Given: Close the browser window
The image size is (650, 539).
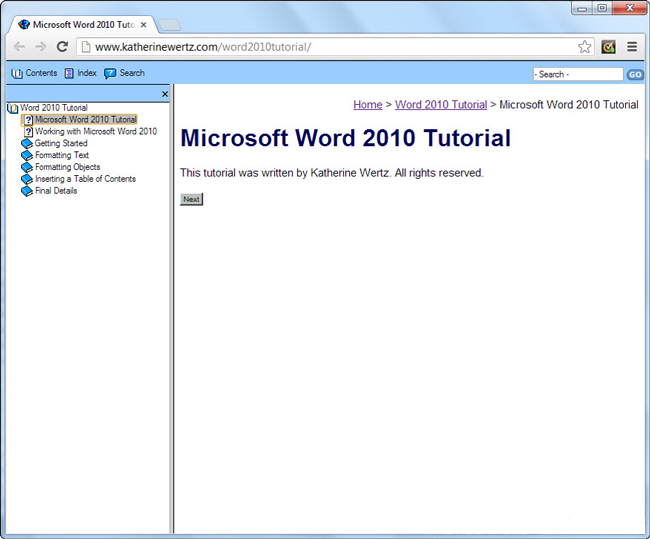Looking at the screenshot, I should [x=629, y=8].
